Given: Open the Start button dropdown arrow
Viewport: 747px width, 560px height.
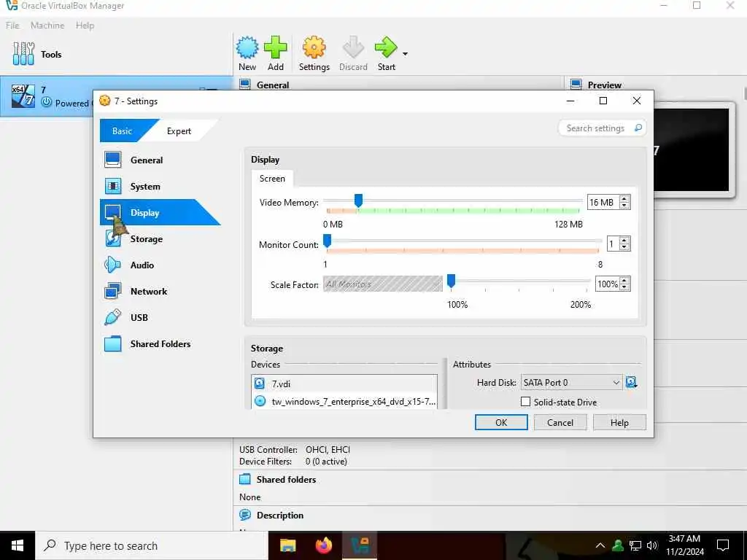Looking at the screenshot, I should (405, 54).
